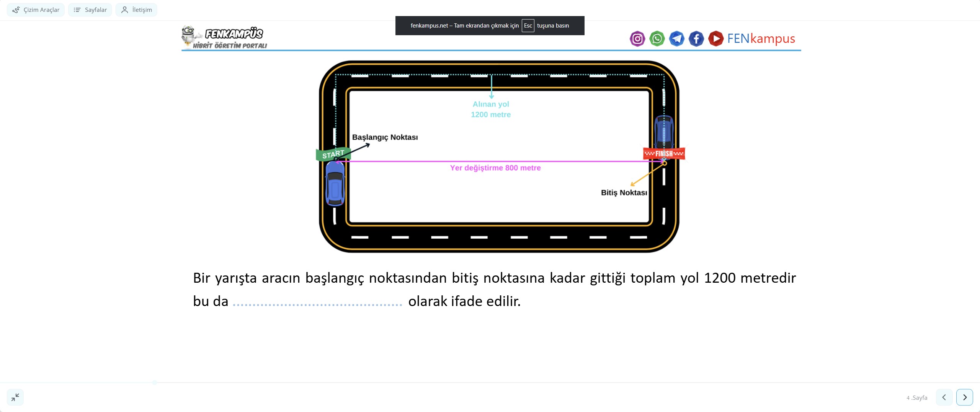Open the Instagram icon in header
This screenshot has height=412, width=980.
pos(637,39)
